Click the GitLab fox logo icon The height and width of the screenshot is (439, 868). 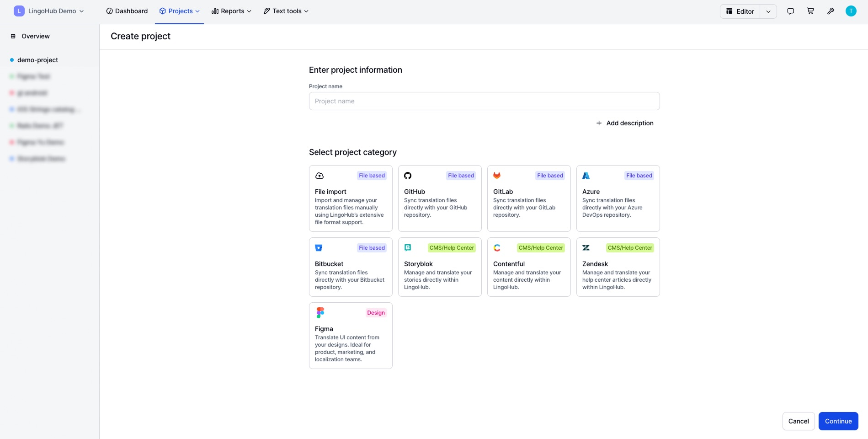click(497, 176)
